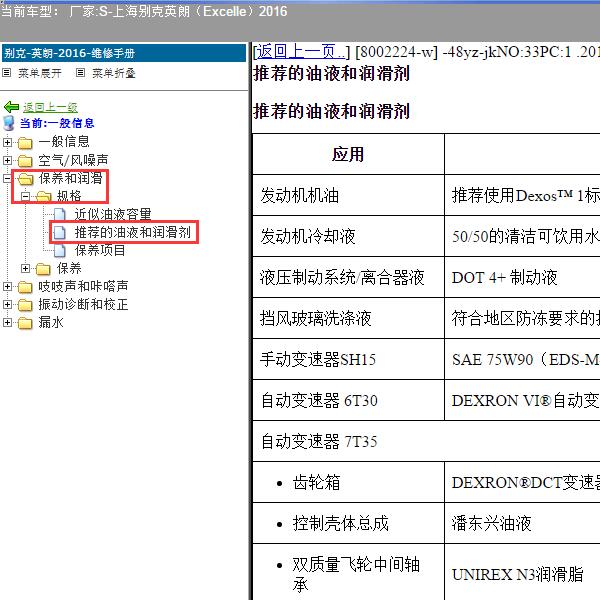Select the 规格 folder label
The height and width of the screenshot is (600, 600).
point(69,196)
